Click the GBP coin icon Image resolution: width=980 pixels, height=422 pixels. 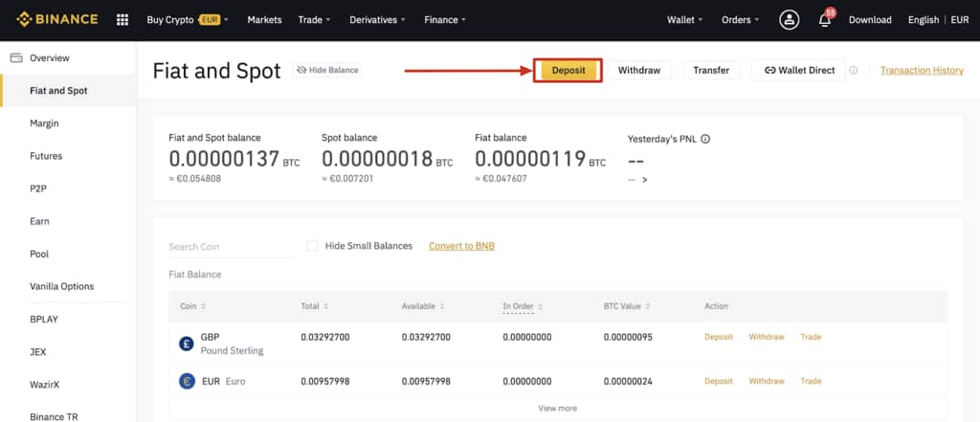point(187,344)
